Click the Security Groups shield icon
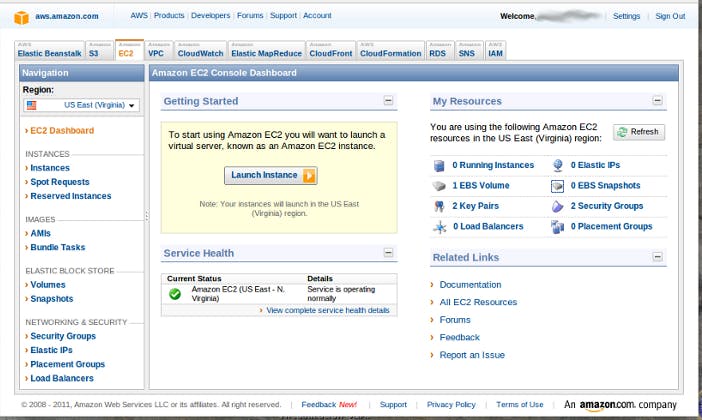The image size is (702, 420). tap(557, 206)
